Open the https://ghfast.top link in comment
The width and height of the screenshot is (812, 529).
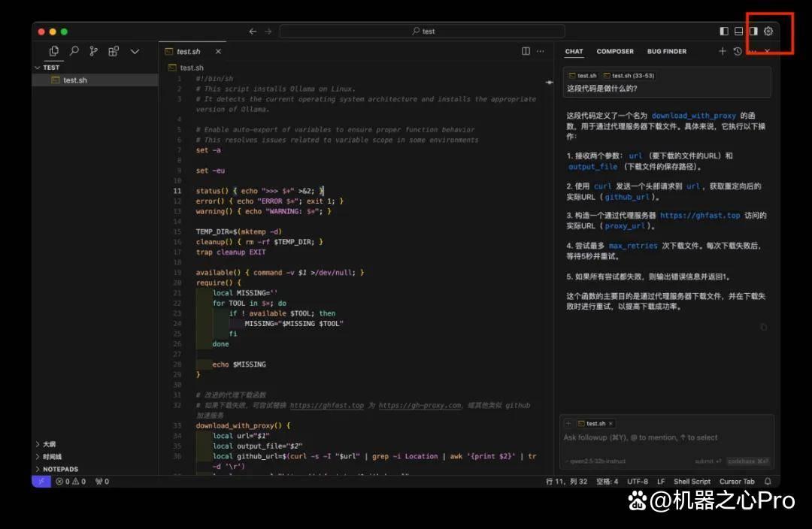pos(327,405)
